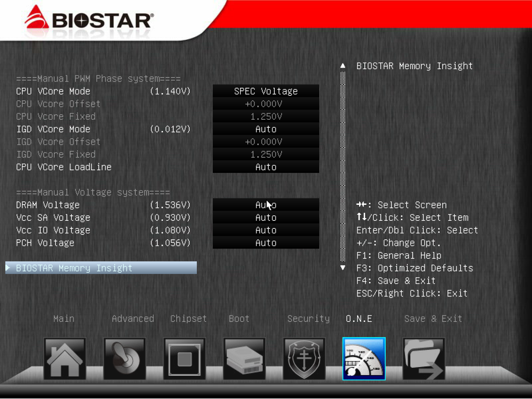Click the F1: General Help hint
The image size is (532, 399).
pyautogui.click(x=399, y=255)
